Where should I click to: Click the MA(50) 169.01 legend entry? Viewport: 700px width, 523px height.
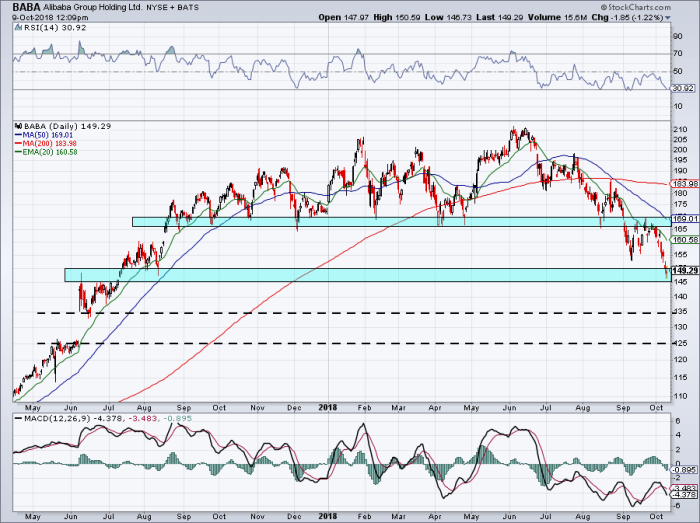[x=44, y=135]
